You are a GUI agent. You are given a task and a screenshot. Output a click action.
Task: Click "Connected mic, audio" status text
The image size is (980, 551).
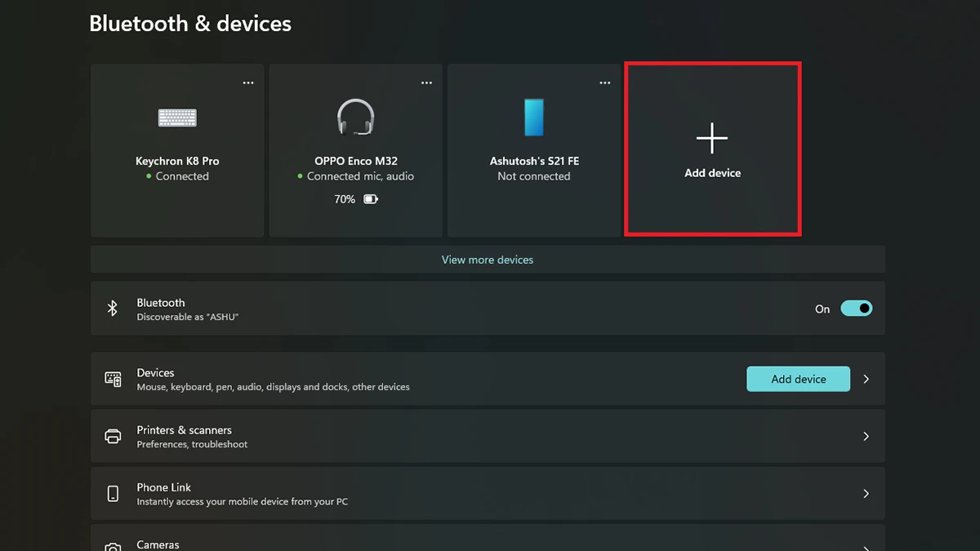click(x=360, y=176)
